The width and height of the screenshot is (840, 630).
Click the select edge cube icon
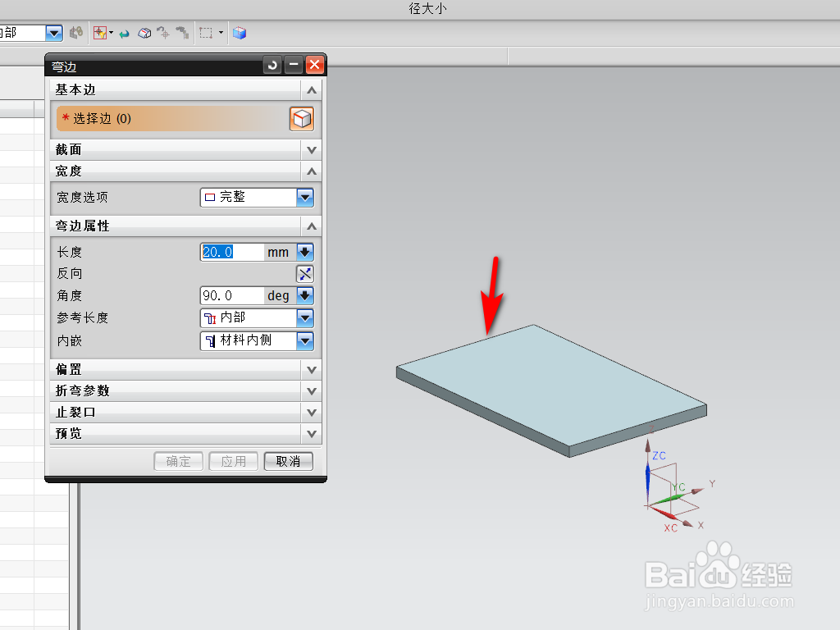(x=302, y=119)
